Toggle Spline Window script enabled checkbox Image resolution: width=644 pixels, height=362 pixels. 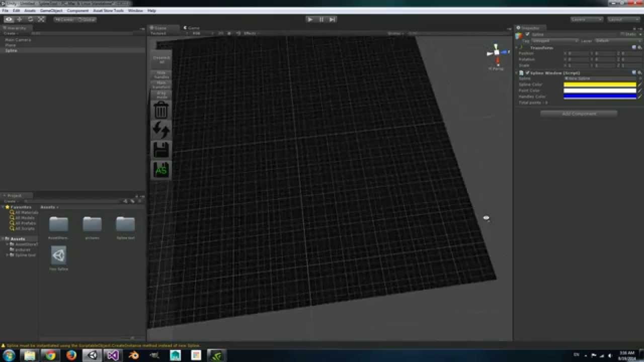527,73
